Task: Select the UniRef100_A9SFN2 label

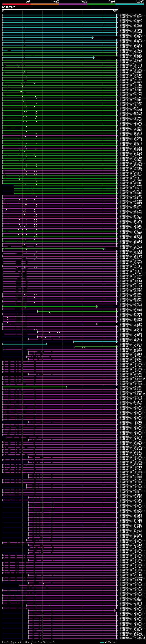Action: pyautogui.click(x=131, y=422)
